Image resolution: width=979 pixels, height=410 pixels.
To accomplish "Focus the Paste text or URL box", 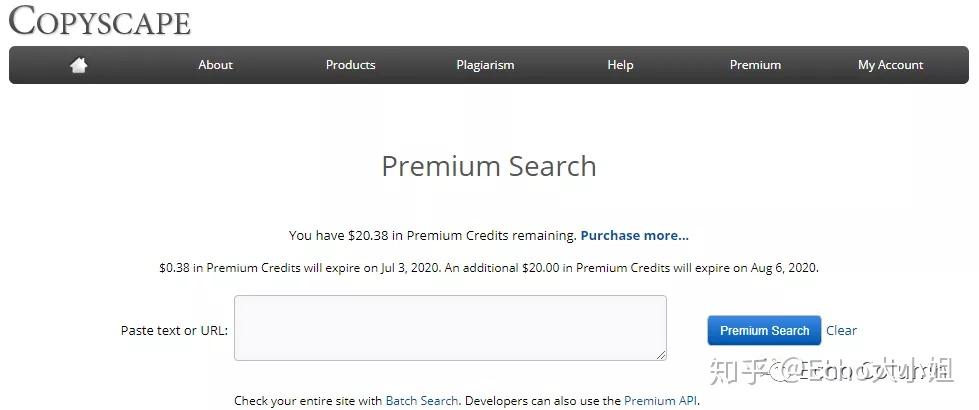I will click(450, 327).
